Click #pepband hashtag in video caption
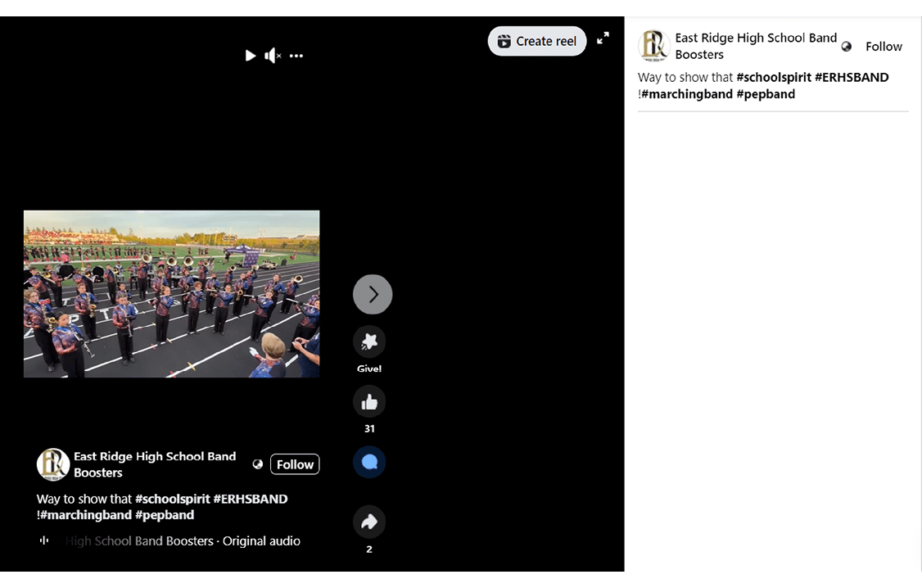This screenshot has width=922, height=588. (165, 515)
